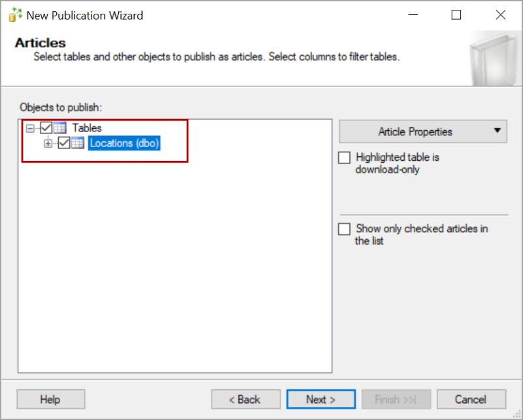Click the New Publication Wizard title bar icon
The height and width of the screenshot is (420, 523).
(14, 14)
